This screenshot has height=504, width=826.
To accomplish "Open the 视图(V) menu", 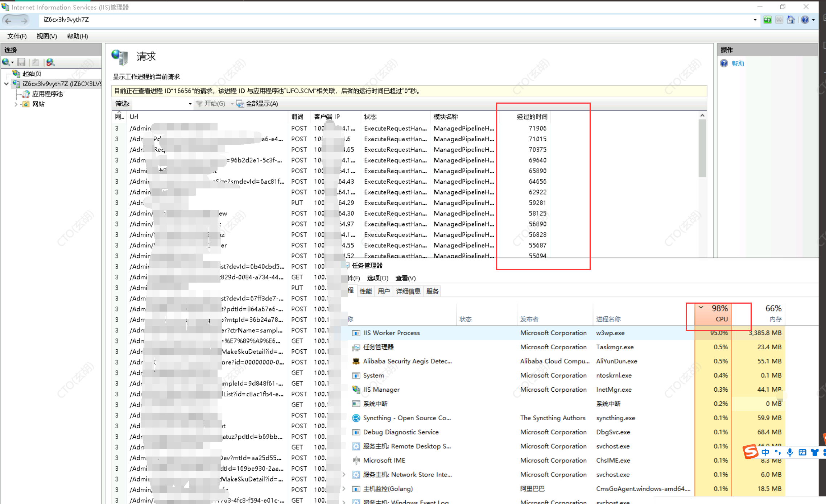I will pyautogui.click(x=47, y=36).
